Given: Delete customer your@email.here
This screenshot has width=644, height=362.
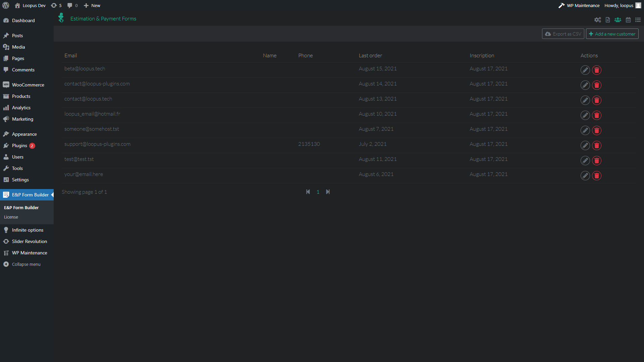Looking at the screenshot, I should [x=596, y=176].
